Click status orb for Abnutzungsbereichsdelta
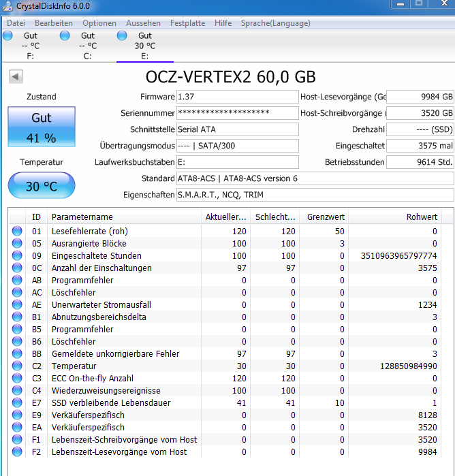 tap(17, 317)
